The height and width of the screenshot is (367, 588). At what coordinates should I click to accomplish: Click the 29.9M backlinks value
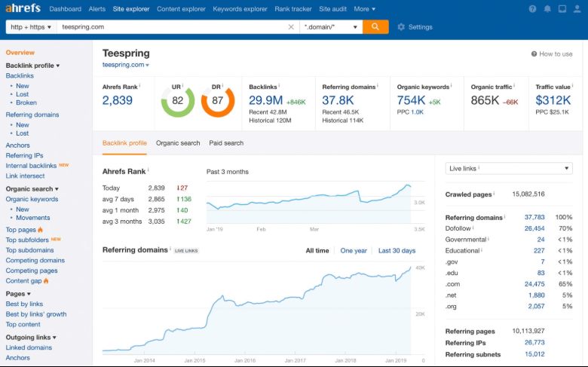click(x=266, y=100)
